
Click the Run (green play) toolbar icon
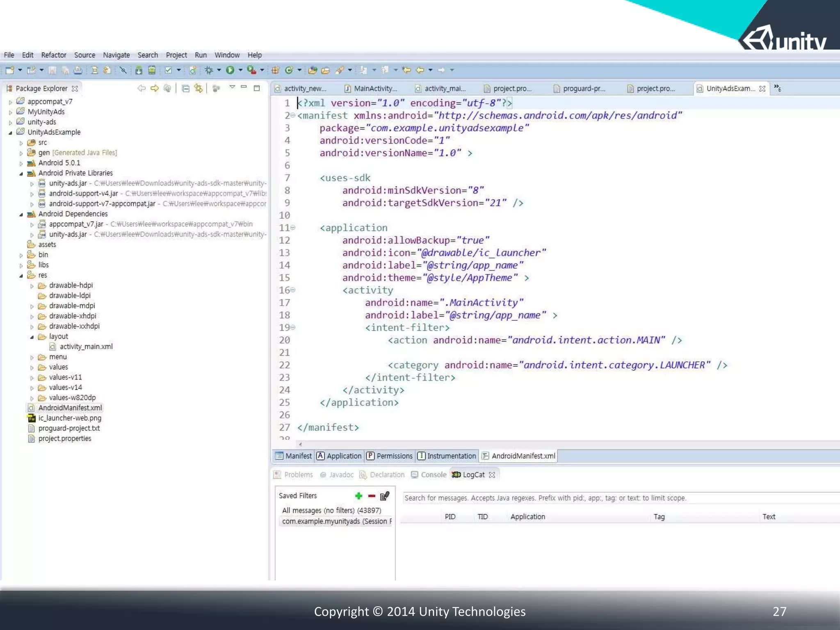click(x=230, y=70)
